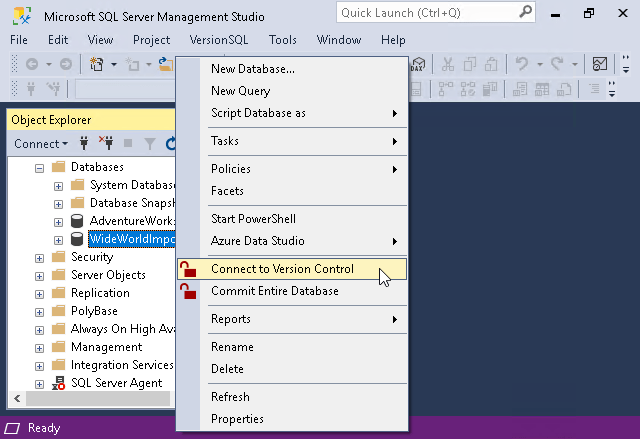The width and height of the screenshot is (640, 439).
Task: Click the Stop icon in Object Explorer
Action: coord(128,143)
